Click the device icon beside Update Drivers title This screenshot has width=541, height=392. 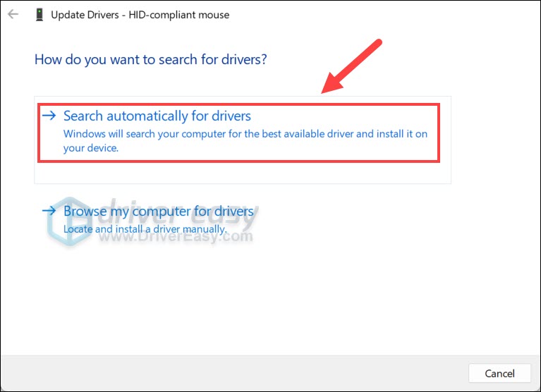39,15
